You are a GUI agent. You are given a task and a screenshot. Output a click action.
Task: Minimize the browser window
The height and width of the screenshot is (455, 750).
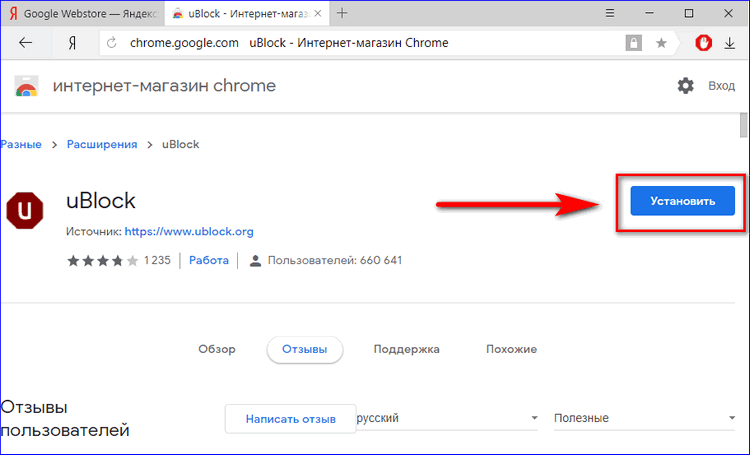click(x=649, y=13)
